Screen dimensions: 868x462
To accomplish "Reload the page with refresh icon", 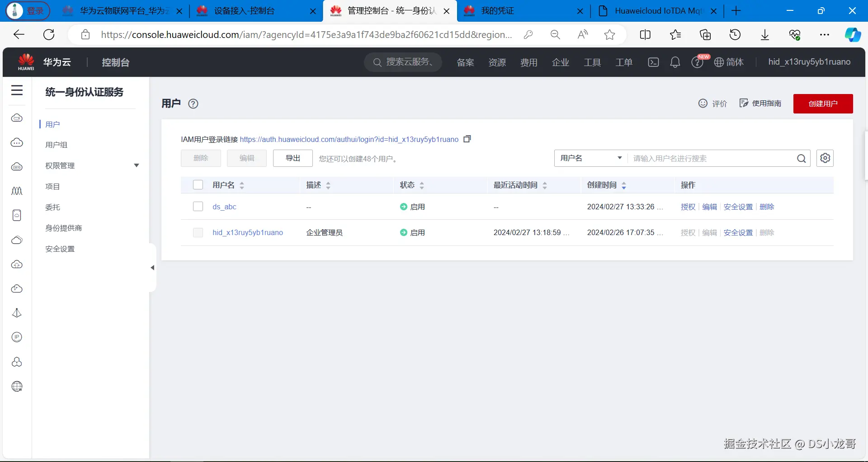I will 49,35.
